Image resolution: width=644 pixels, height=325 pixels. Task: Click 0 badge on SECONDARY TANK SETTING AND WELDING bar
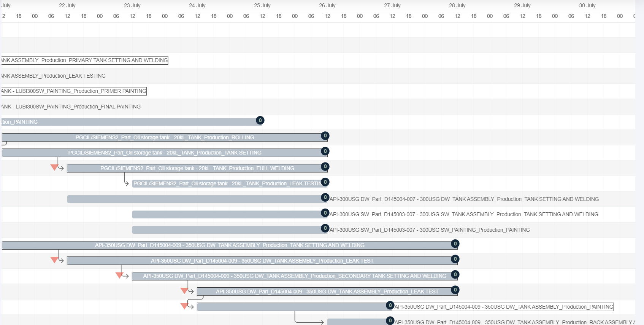pyautogui.click(x=455, y=274)
